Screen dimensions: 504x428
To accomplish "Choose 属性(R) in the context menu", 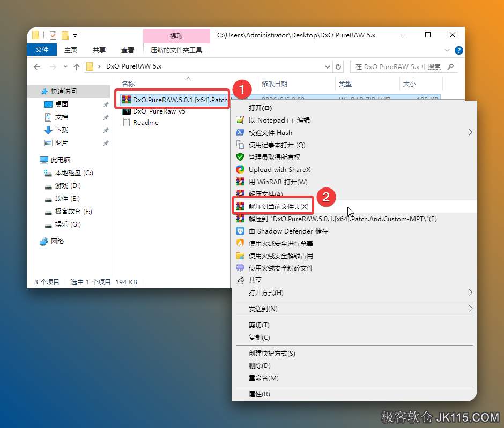I will (354, 394).
